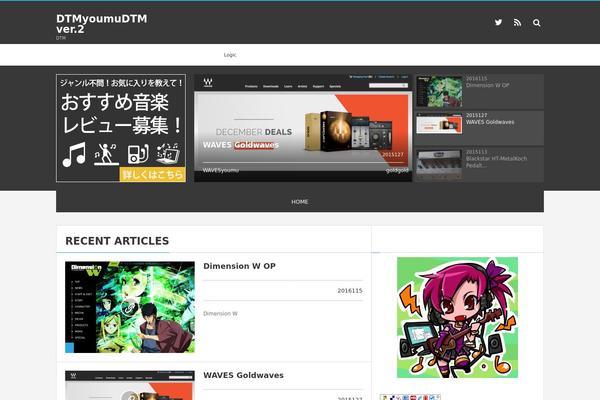The image size is (600, 400).
Task: Click the RECENT ARTICLES heading
Action: pos(117,241)
